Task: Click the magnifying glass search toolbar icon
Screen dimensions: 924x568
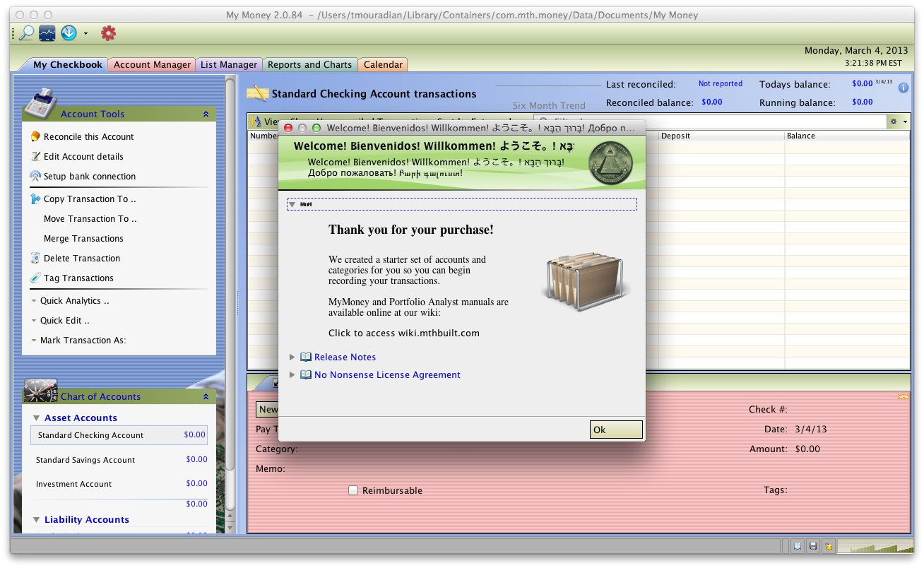Action: coord(26,32)
